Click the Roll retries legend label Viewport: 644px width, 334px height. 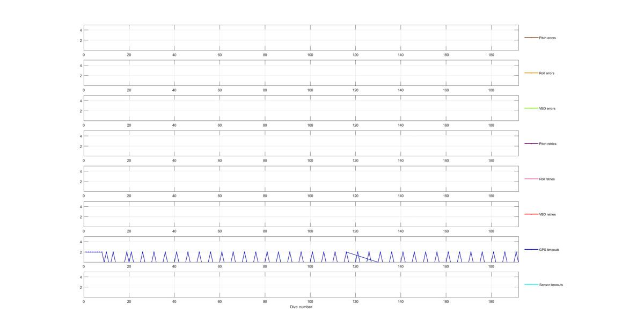click(547, 179)
